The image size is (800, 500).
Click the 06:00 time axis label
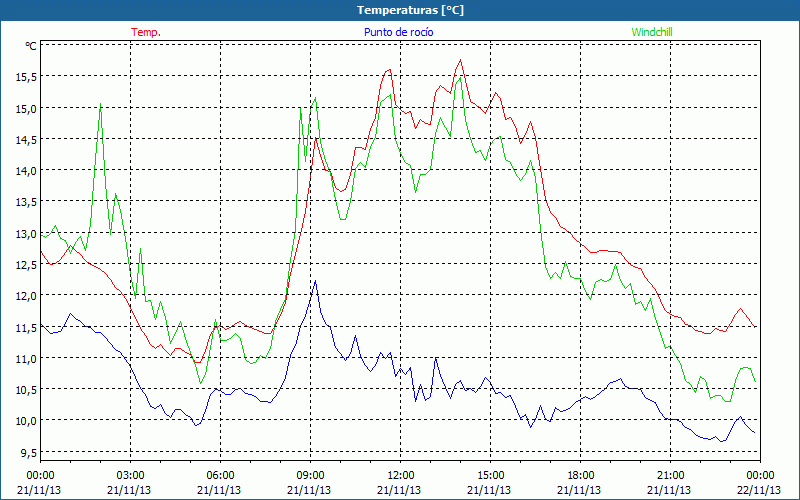pyautogui.click(x=220, y=476)
